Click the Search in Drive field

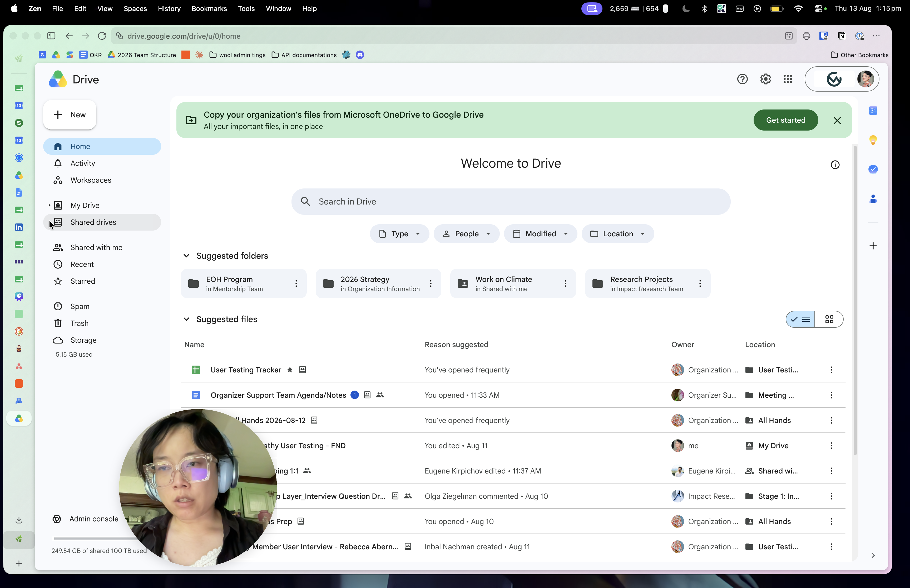[x=511, y=202]
